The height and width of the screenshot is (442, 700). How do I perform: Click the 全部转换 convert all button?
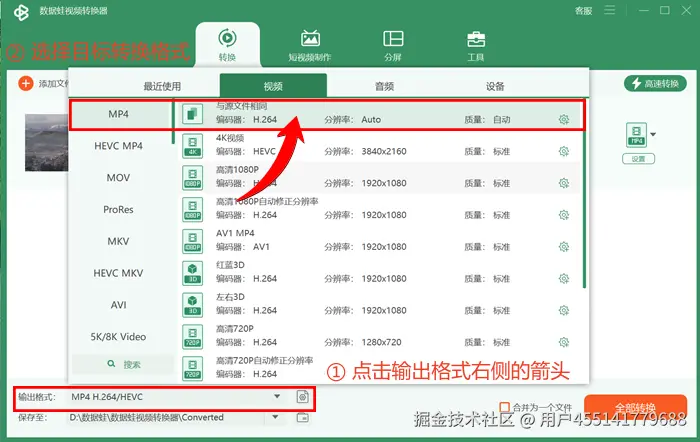pyautogui.click(x=635, y=408)
